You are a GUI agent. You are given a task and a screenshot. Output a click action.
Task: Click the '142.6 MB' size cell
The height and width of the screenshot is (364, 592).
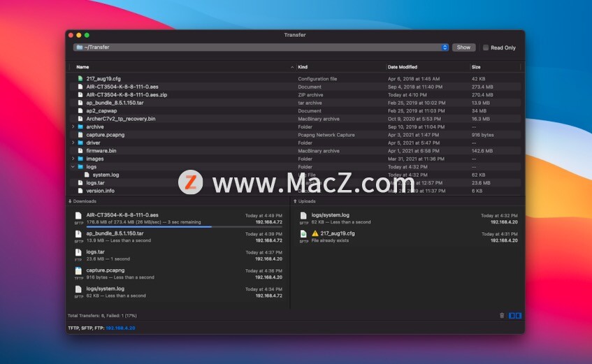482,151
